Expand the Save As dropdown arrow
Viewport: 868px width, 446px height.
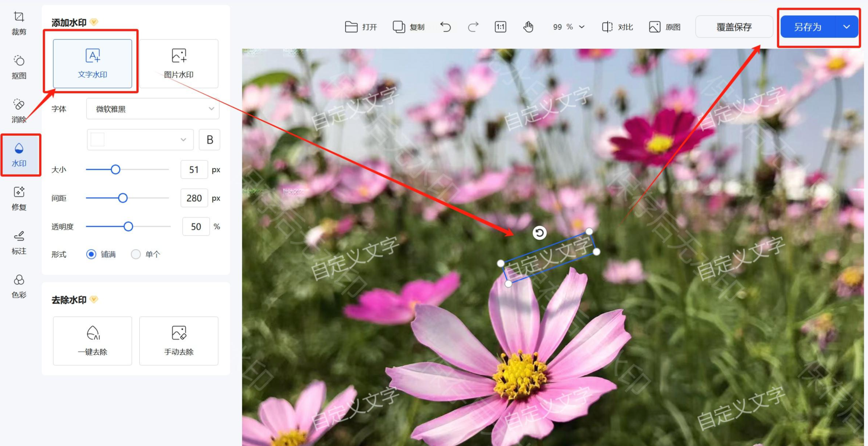click(847, 27)
